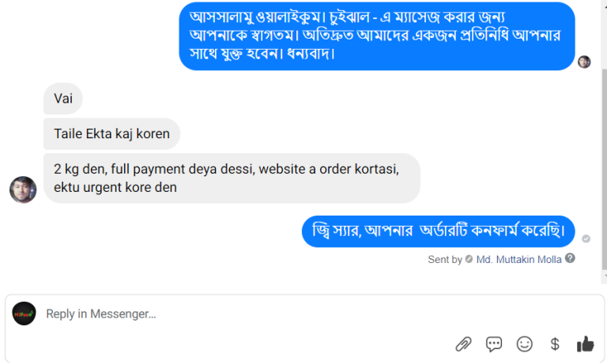607x364 pixels.
Task: Open the emoji picker smiley icon
Action: pyautogui.click(x=524, y=344)
